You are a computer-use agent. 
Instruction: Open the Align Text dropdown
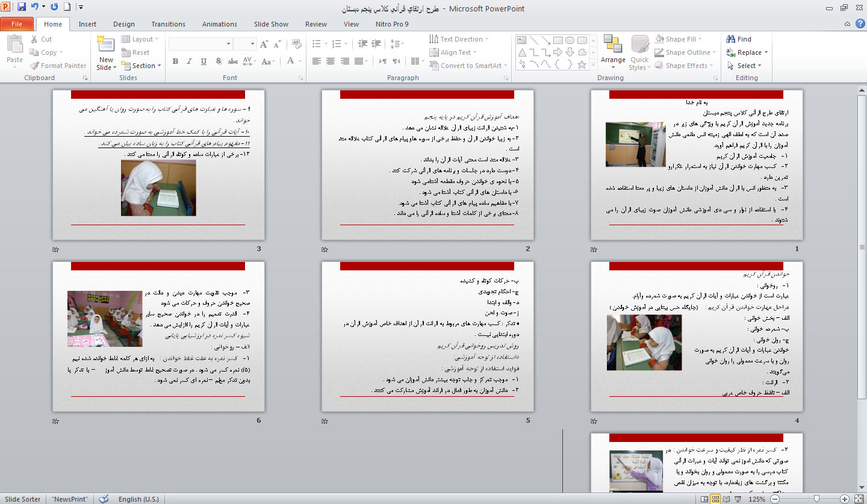(453, 52)
